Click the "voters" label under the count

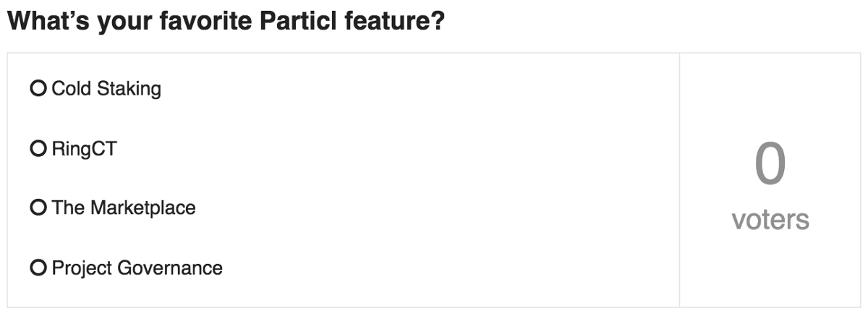[770, 219]
